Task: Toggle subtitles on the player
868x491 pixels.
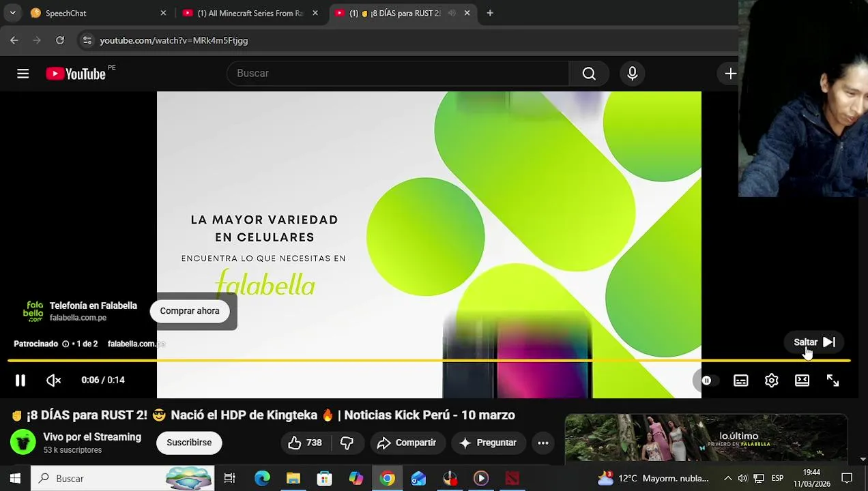Action: tap(741, 381)
